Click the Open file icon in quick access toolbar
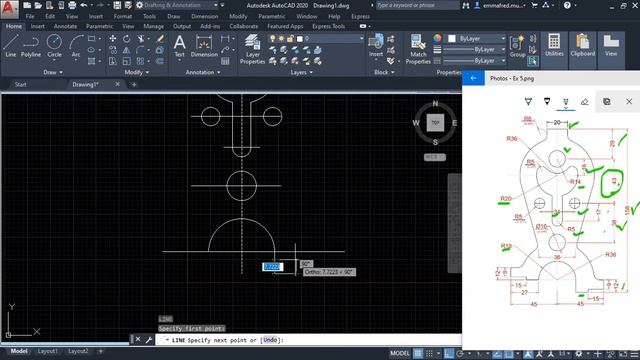The height and width of the screenshot is (360, 640). (x=38, y=5)
